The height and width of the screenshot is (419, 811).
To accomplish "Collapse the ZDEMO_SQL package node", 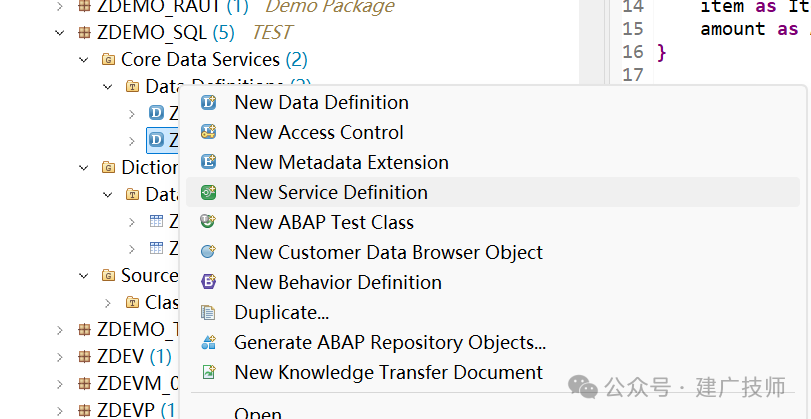I will 60,33.
